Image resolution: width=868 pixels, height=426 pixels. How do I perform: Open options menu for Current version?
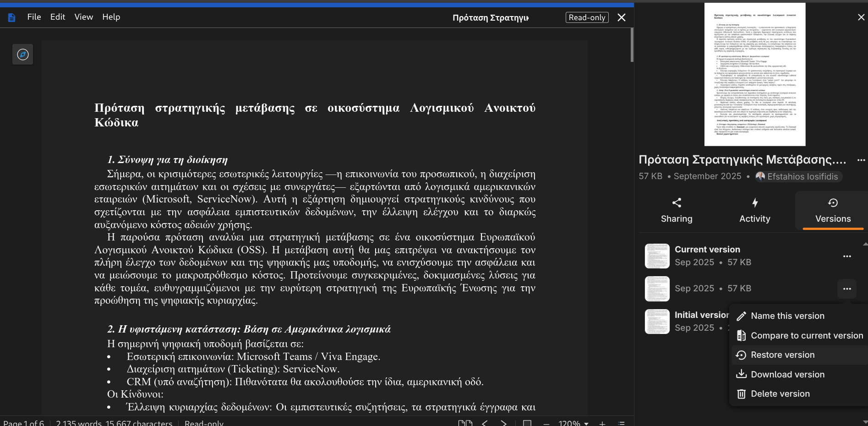pyautogui.click(x=847, y=256)
